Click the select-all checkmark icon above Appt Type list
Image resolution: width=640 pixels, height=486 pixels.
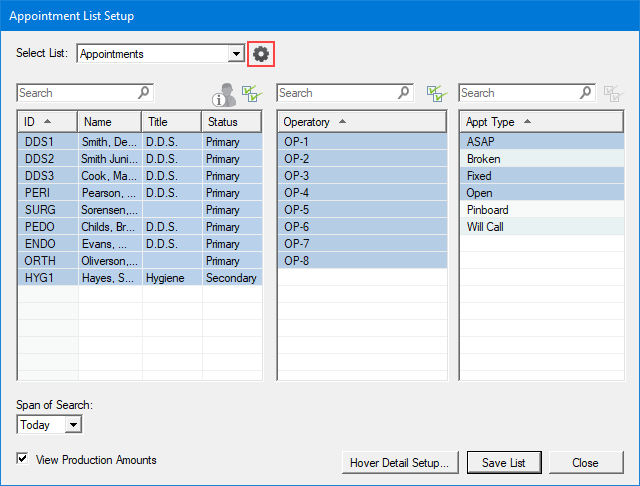[614, 93]
